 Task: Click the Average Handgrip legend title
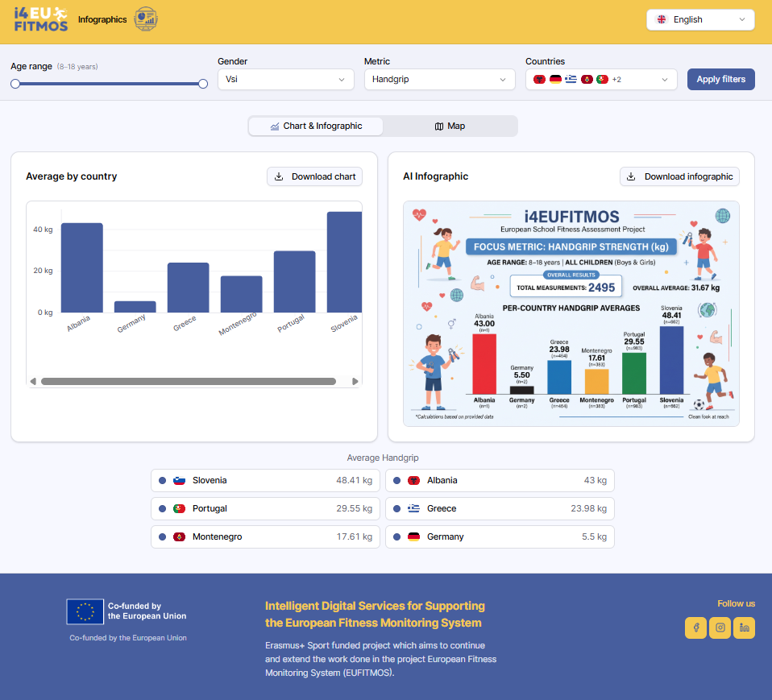[x=383, y=458]
